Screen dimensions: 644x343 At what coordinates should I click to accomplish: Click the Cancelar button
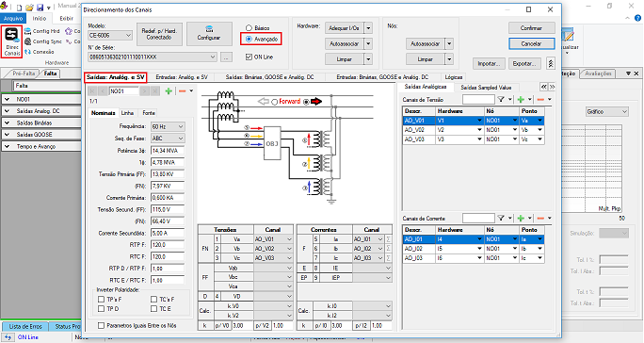point(531,43)
